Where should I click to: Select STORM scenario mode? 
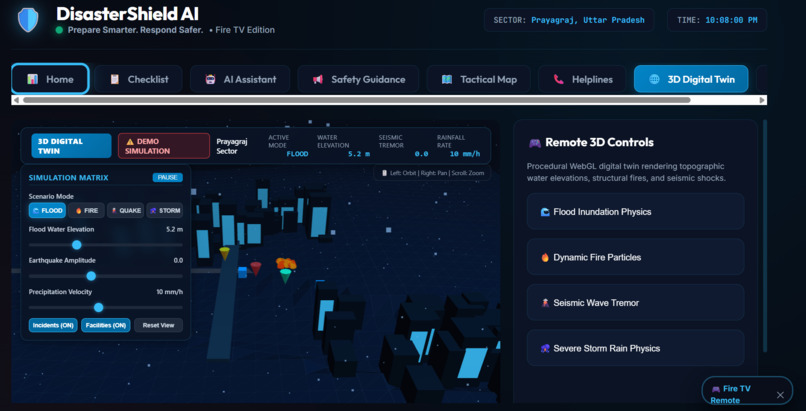click(x=164, y=210)
